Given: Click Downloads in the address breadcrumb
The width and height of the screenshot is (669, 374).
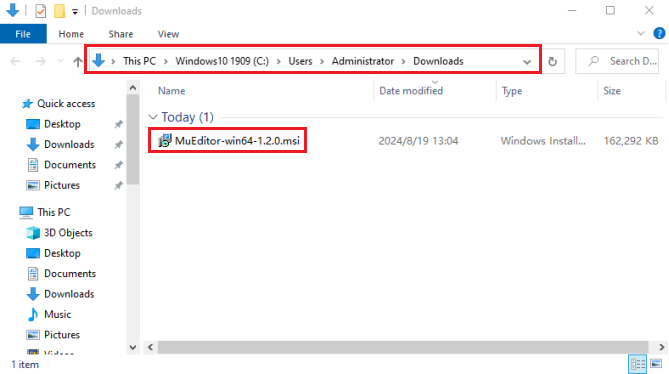Looking at the screenshot, I should click(438, 61).
